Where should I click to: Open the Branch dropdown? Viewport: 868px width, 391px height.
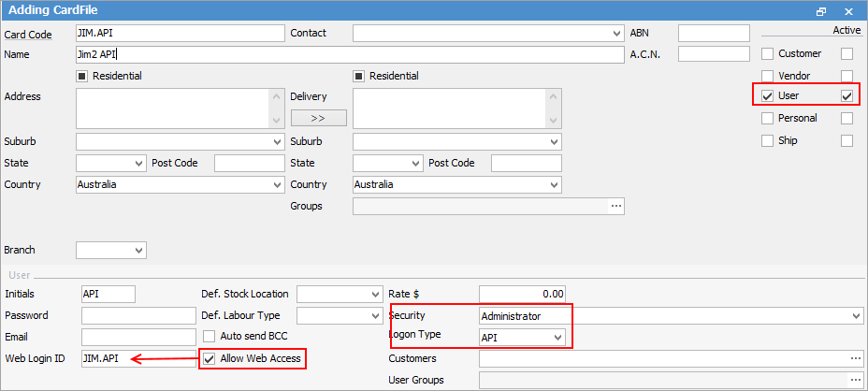click(x=138, y=250)
